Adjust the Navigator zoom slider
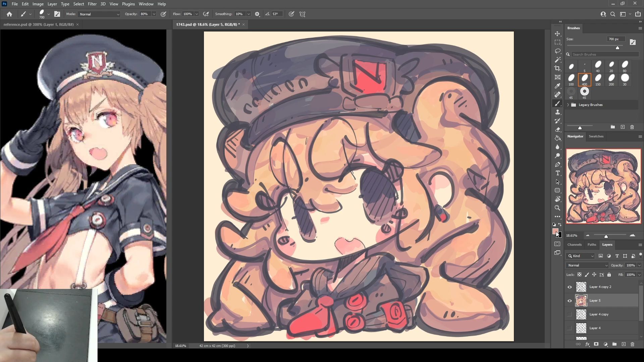This screenshot has width=644, height=362. [606, 236]
